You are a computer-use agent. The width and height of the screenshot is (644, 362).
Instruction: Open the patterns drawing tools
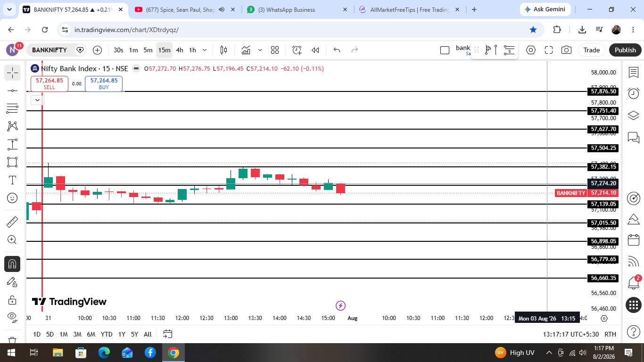[x=12, y=126]
